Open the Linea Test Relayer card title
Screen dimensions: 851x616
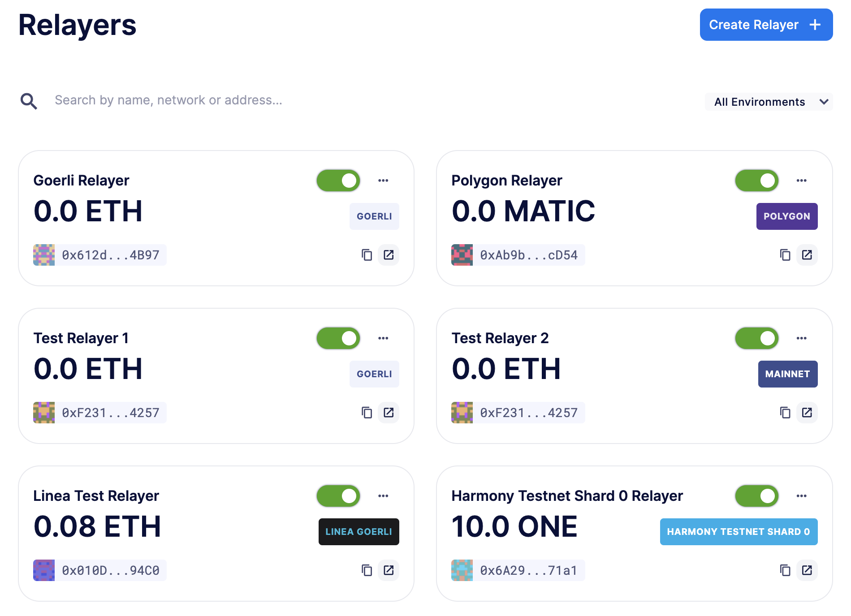96,496
